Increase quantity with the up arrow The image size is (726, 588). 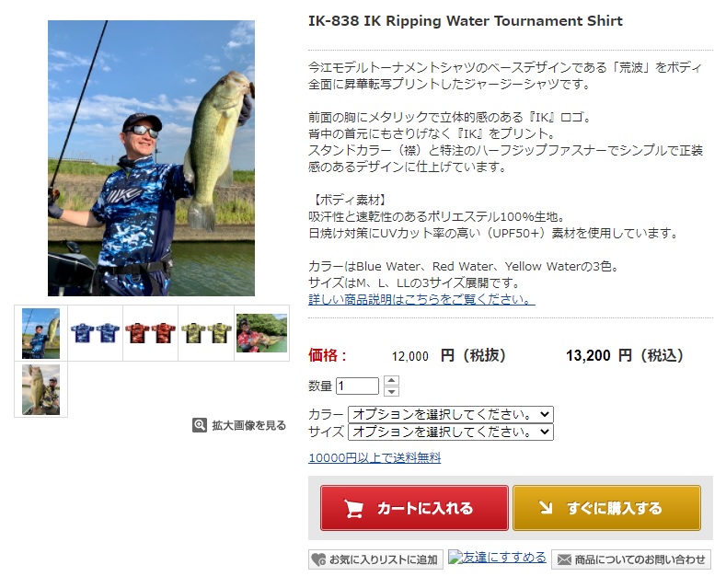(391, 381)
